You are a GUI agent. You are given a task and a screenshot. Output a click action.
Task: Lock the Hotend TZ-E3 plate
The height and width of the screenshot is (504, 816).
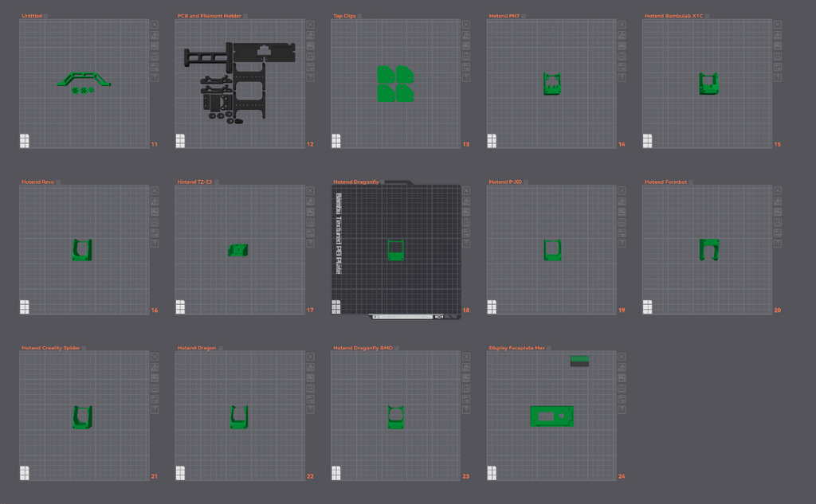pos(310,223)
